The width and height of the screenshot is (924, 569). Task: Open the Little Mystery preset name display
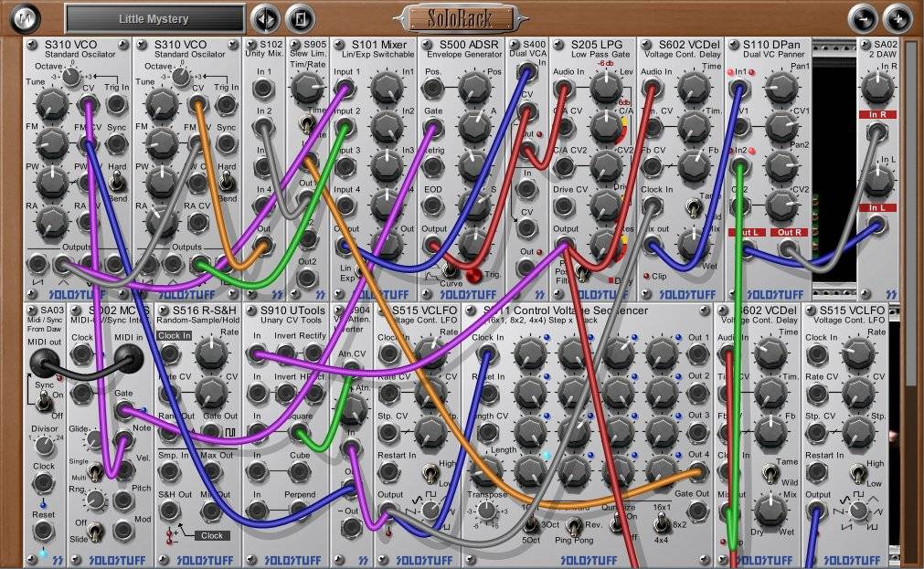[154, 18]
